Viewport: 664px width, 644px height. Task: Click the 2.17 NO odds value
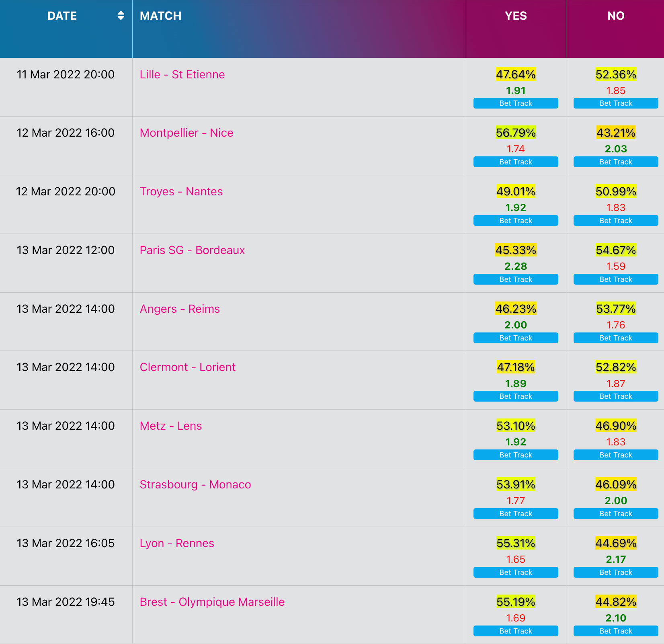coord(616,560)
